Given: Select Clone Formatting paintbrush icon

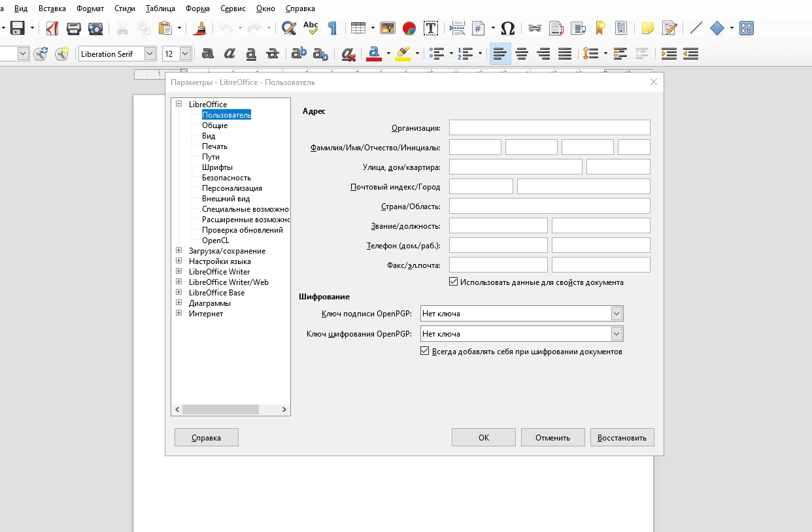Looking at the screenshot, I should [201, 28].
